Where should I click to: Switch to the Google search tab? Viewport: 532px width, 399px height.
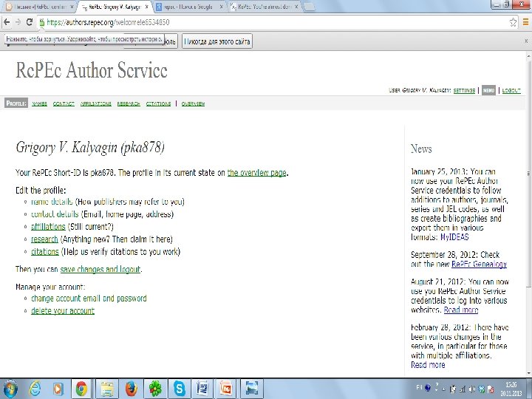pyautogui.click(x=188, y=7)
